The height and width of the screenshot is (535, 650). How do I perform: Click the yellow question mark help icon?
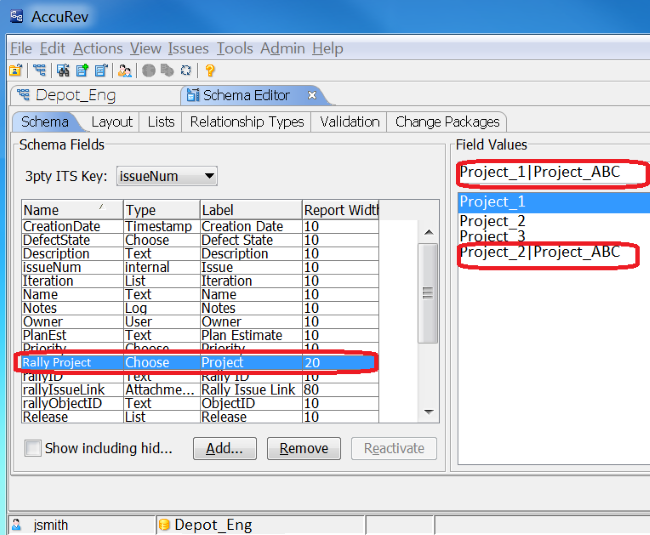[210, 70]
